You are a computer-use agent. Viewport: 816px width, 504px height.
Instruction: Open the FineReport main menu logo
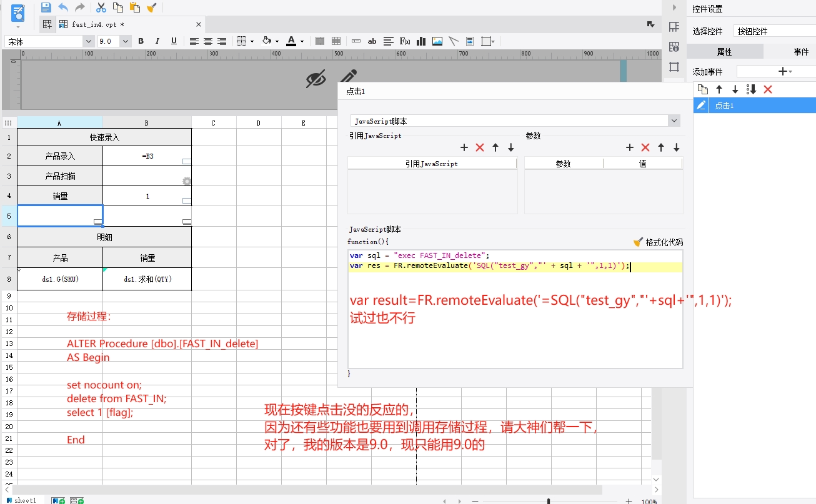pyautogui.click(x=18, y=12)
